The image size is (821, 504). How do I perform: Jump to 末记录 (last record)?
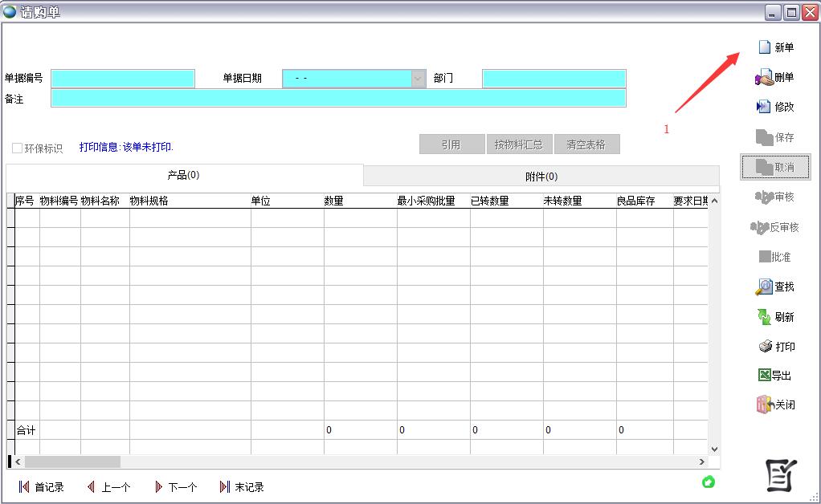click(x=225, y=487)
